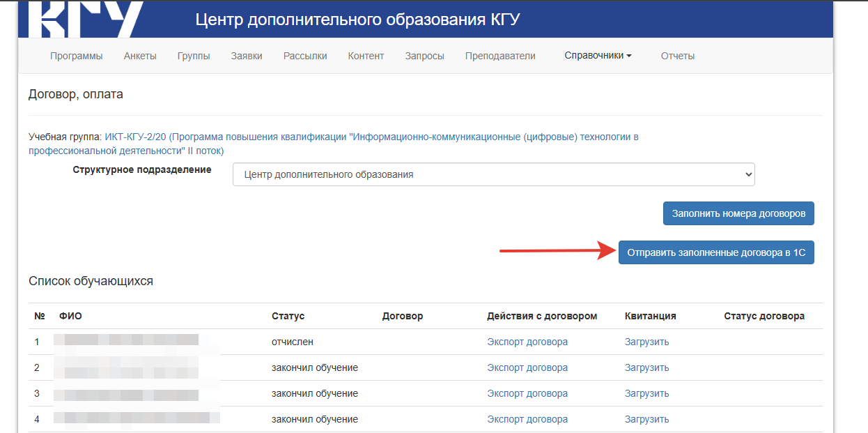Expand the Справочники dropdown menu

[x=598, y=56]
